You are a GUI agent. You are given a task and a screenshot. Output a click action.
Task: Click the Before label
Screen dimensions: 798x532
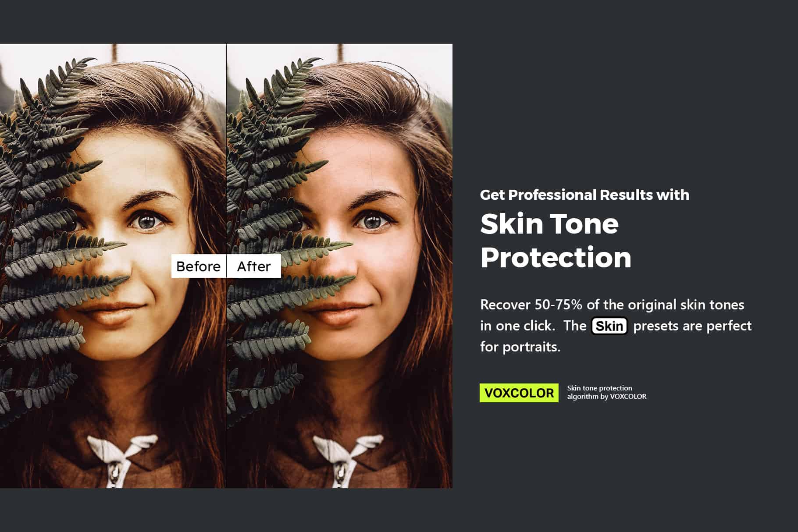199,266
